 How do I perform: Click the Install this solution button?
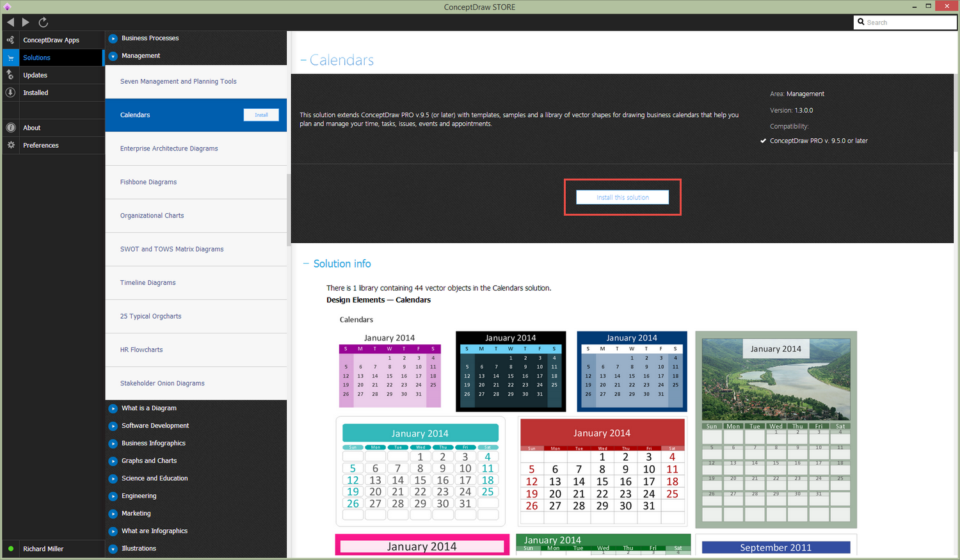tap(623, 197)
